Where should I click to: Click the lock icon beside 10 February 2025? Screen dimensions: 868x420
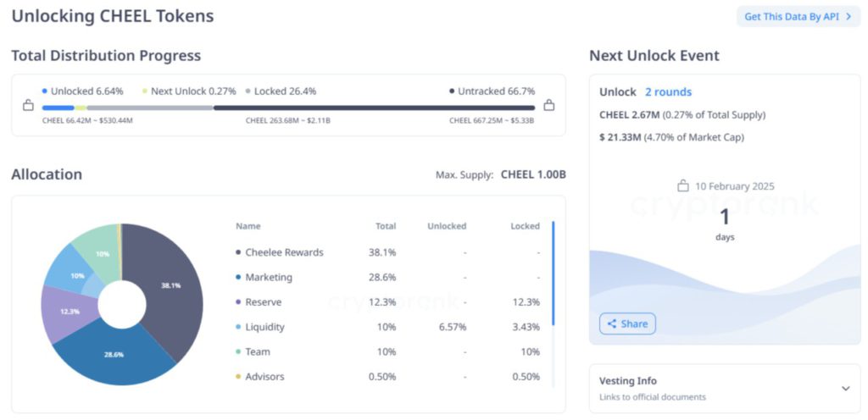[x=682, y=186]
